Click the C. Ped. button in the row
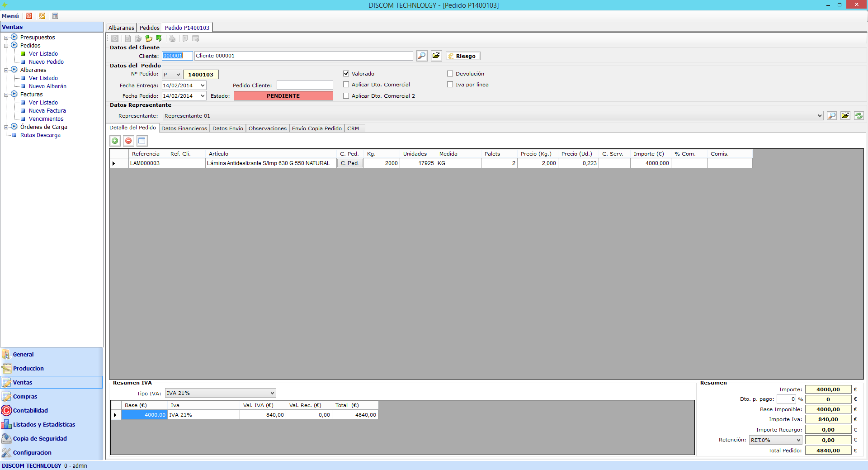The image size is (868, 470). 349,163
